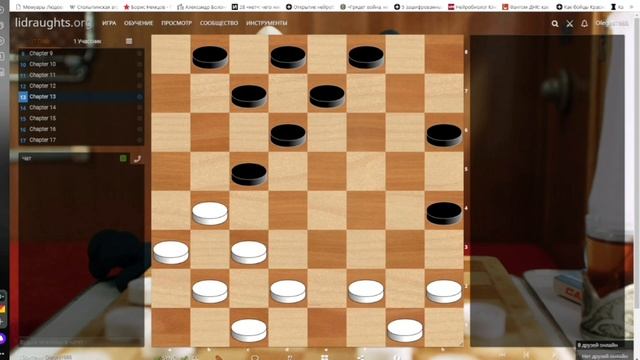
Task: Open the СООБЩЕСТВО menu
Action: pyautogui.click(x=219, y=23)
